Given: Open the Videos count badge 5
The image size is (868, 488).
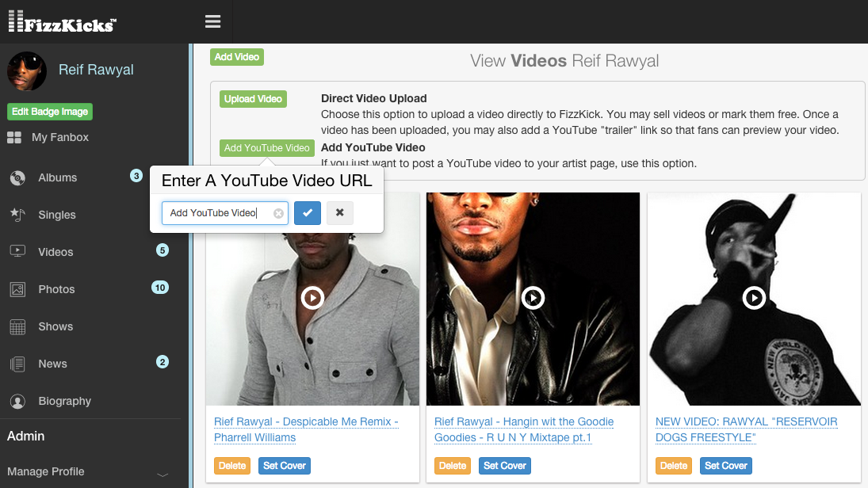Looking at the screenshot, I should tap(163, 250).
